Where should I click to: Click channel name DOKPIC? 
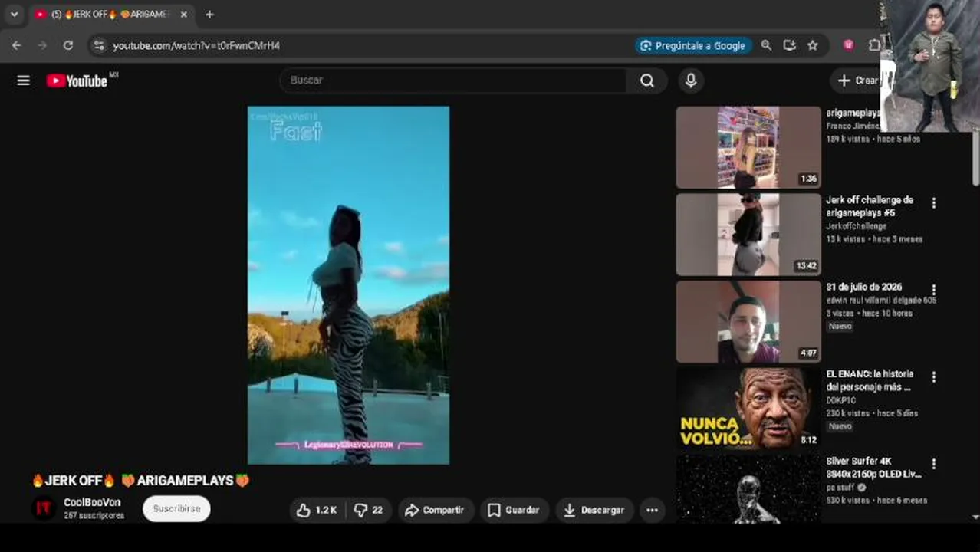coord(840,400)
